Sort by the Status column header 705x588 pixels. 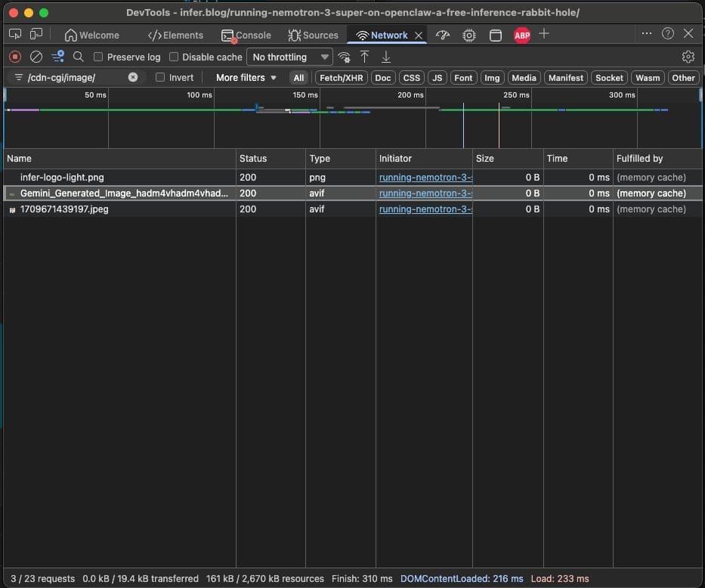tap(271, 158)
